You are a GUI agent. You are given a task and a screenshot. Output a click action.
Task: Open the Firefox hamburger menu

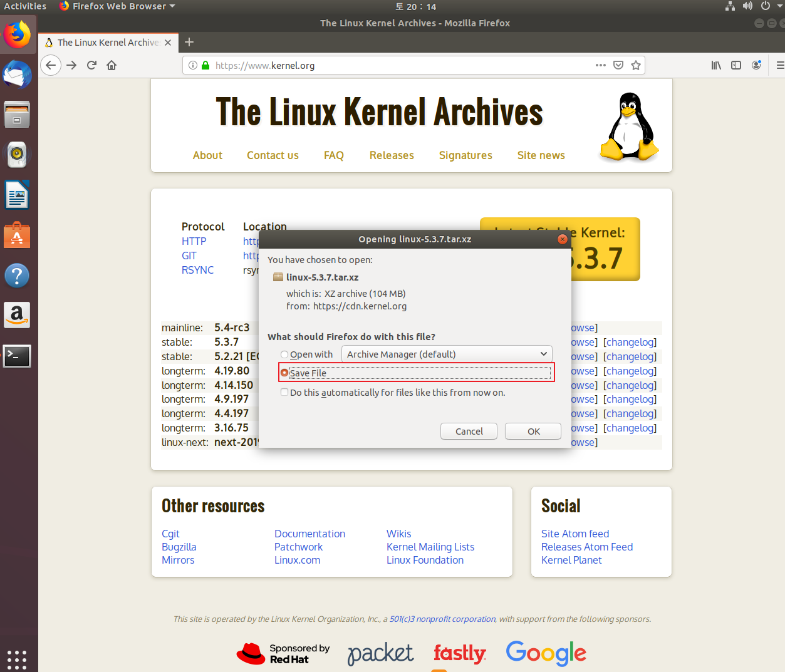coord(780,65)
